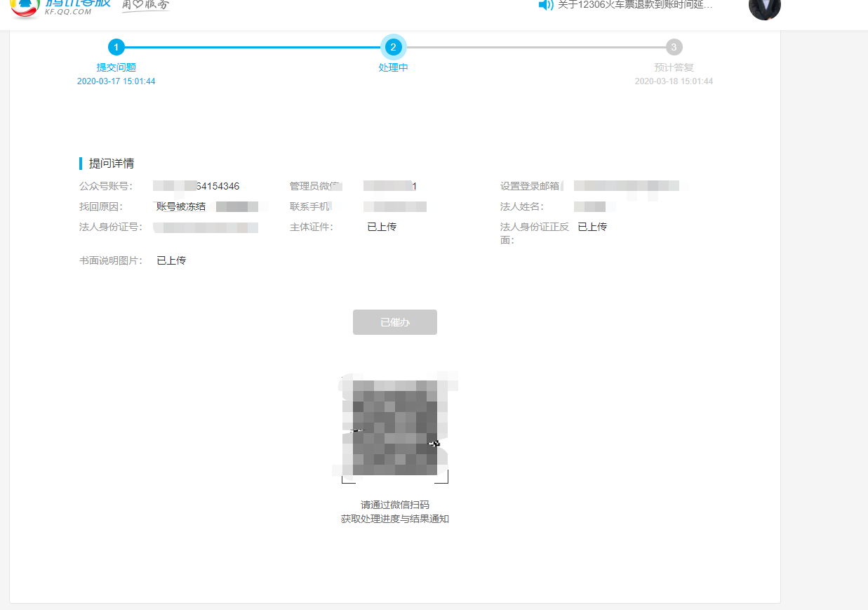The height and width of the screenshot is (610, 868).
Task: Click the blurred WeChat QR code
Action: [x=395, y=427]
